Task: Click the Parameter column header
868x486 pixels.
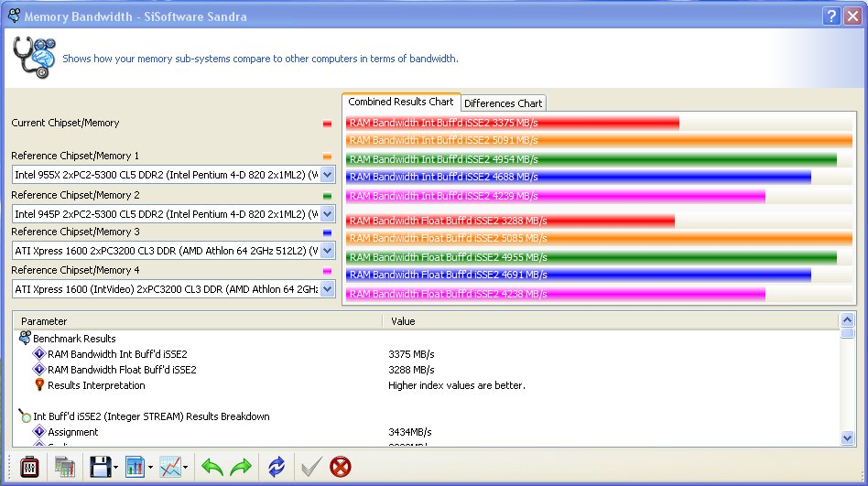Action: (198, 321)
